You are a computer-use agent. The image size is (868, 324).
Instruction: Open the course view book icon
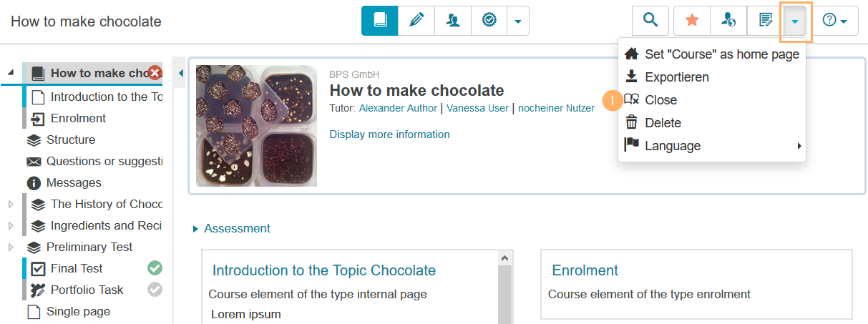(x=380, y=21)
